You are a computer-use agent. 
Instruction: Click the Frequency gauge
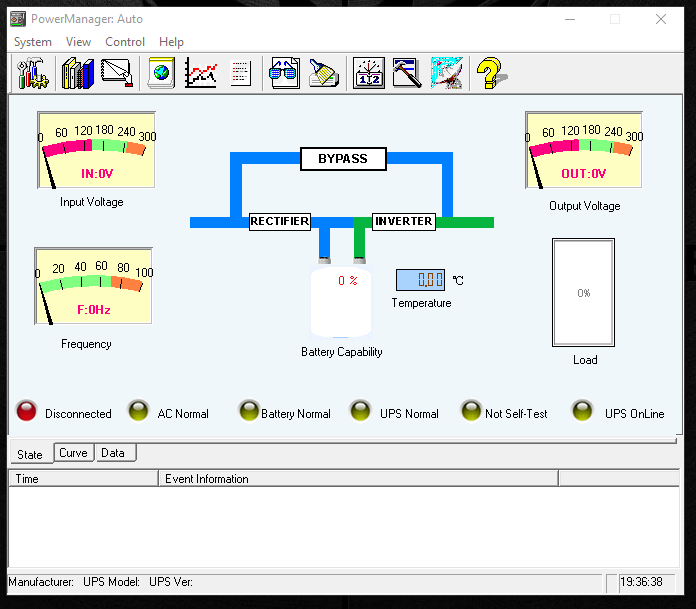coord(93,286)
